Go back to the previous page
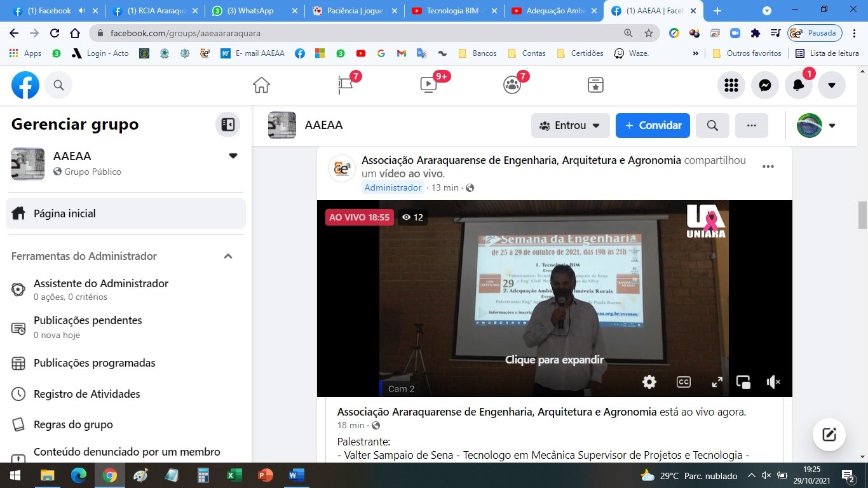Screen dimensions: 868x488 tap(14, 33)
